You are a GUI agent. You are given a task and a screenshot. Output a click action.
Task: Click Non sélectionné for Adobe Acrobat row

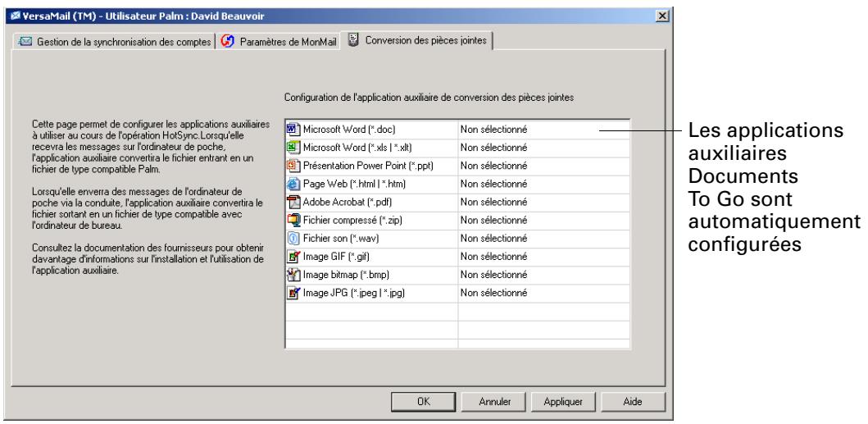tap(493, 203)
